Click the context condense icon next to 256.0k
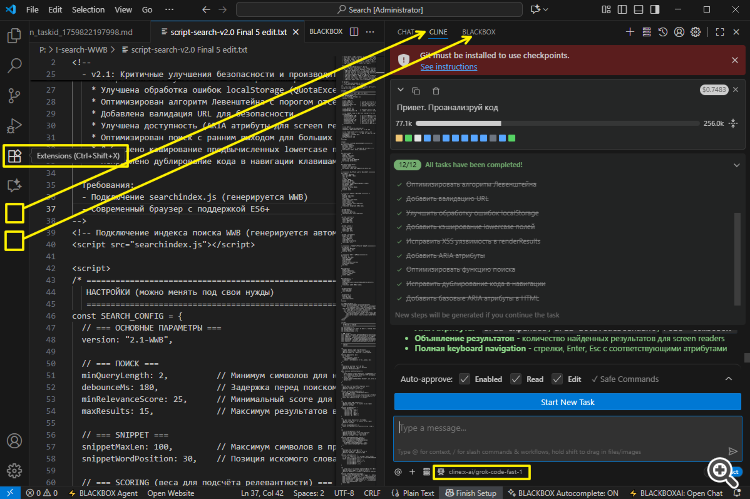This screenshot has width=750, height=499. tap(733, 123)
